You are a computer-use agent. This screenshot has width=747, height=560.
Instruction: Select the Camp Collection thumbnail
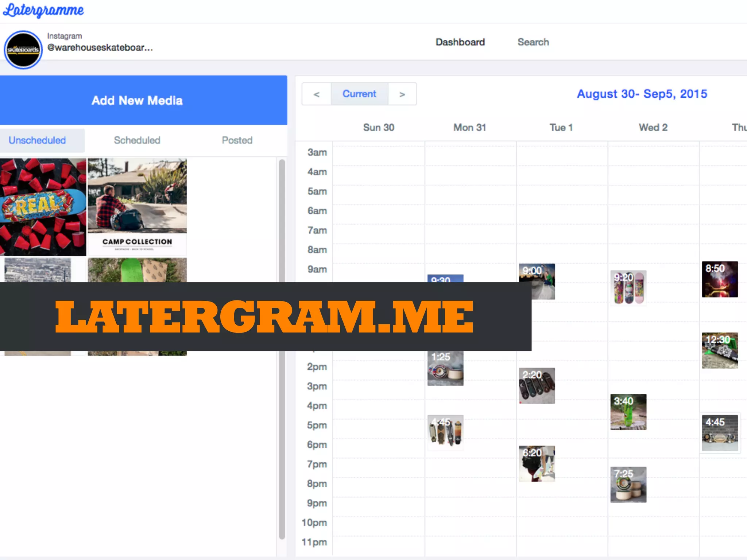pos(137,207)
